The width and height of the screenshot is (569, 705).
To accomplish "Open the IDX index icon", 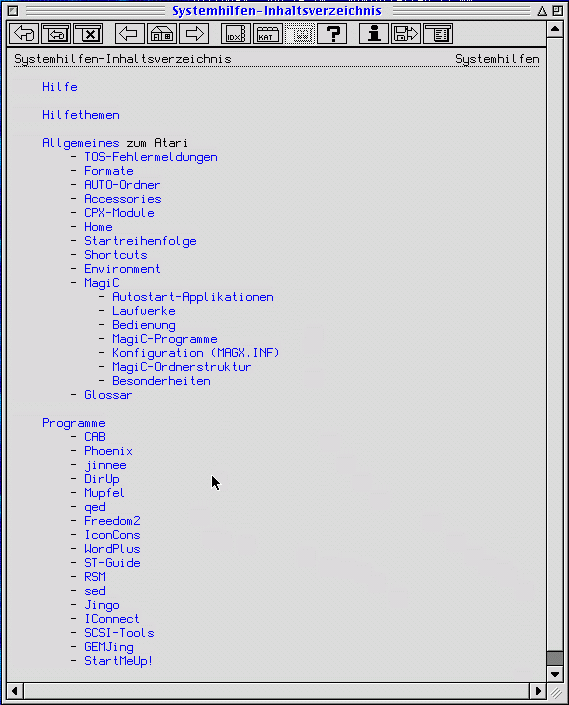I will tap(236, 34).
